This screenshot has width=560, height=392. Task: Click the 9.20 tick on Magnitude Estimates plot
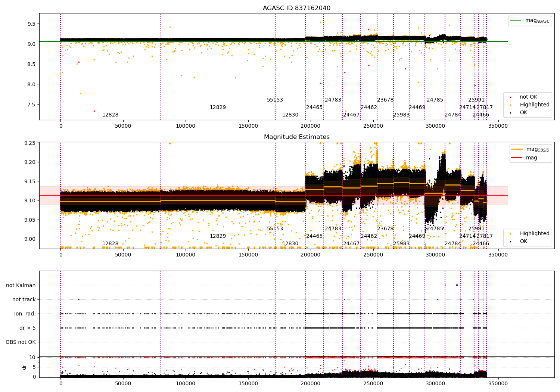[x=30, y=162]
